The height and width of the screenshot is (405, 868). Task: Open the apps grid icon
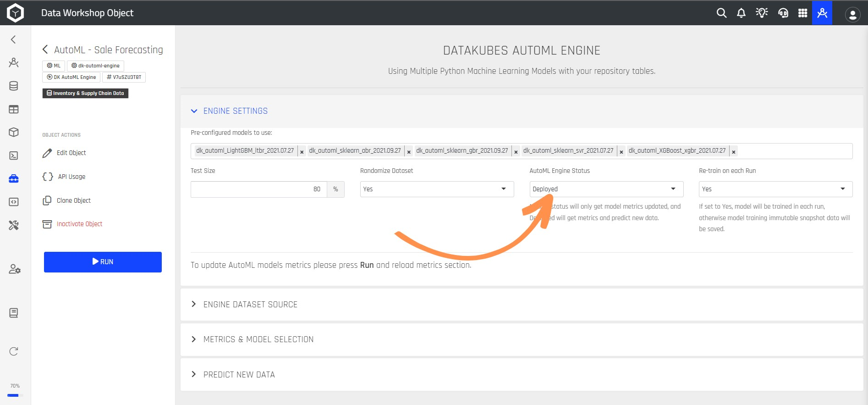coord(802,13)
